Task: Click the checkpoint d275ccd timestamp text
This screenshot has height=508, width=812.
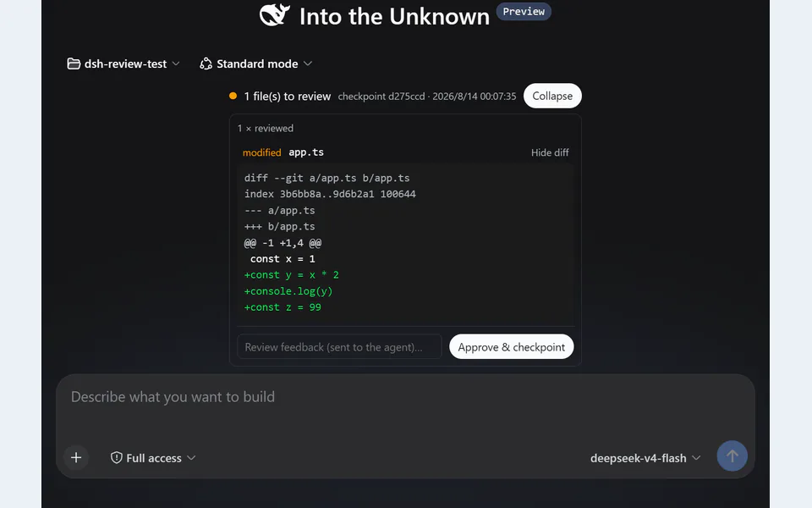Action: (426, 97)
